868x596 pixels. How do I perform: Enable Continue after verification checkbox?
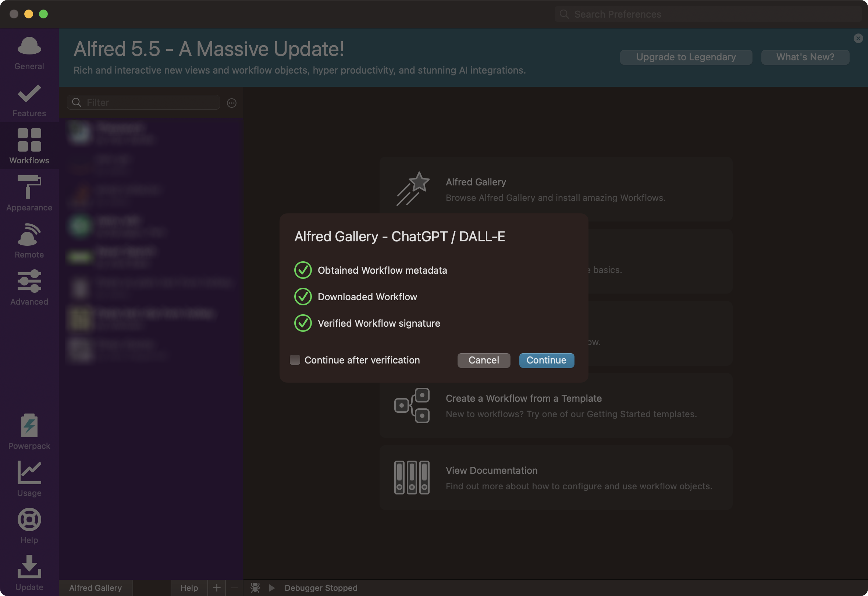[x=295, y=360]
